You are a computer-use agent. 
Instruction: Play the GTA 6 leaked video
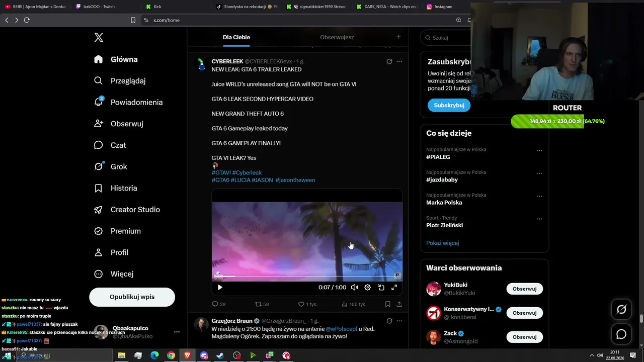pyautogui.click(x=220, y=288)
